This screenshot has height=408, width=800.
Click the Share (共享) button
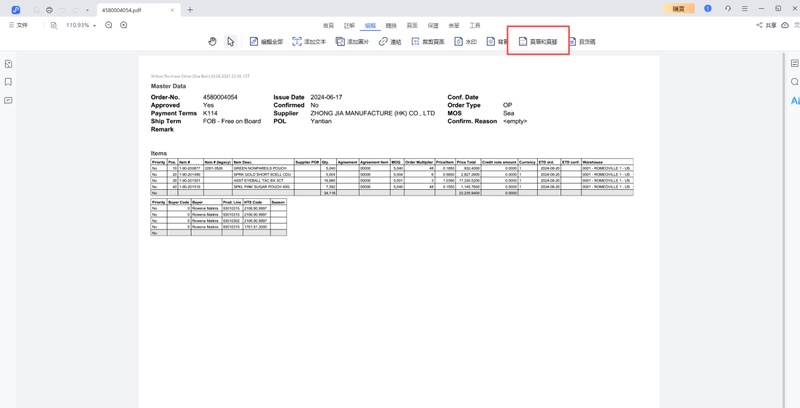point(766,25)
